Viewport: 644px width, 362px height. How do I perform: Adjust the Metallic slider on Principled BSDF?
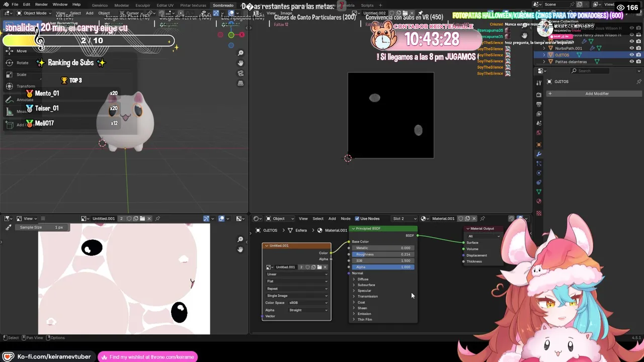pyautogui.click(x=383, y=248)
